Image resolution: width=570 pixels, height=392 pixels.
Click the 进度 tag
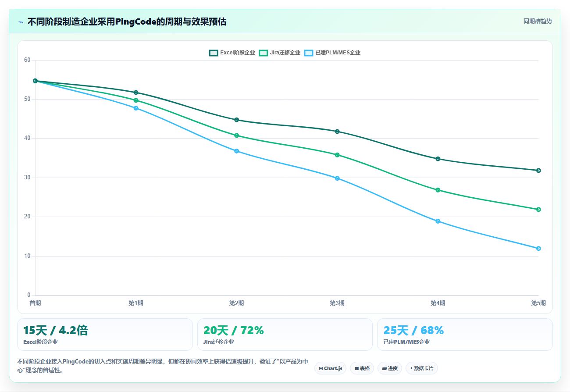(x=390, y=368)
